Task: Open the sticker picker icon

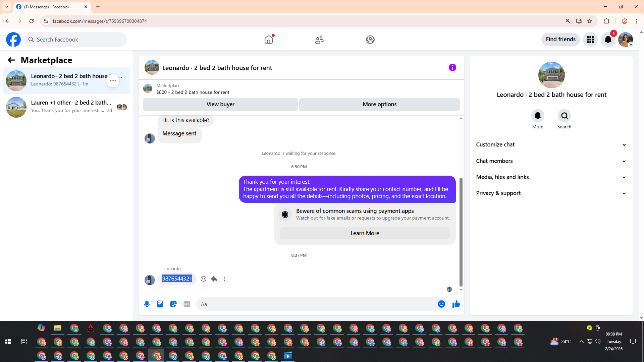Action: pos(173,304)
